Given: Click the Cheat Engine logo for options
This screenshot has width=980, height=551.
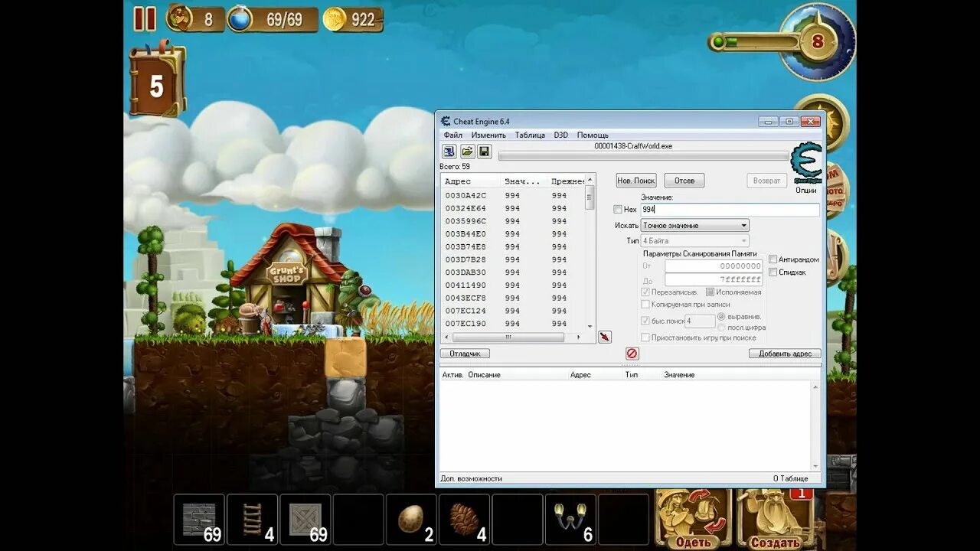Looking at the screenshot, I should tap(805, 163).
